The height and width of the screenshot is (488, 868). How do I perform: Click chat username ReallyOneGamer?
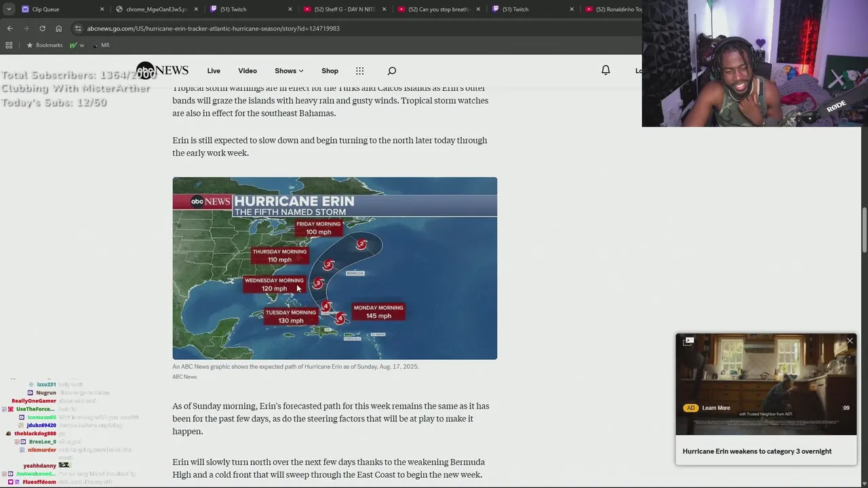34,401
